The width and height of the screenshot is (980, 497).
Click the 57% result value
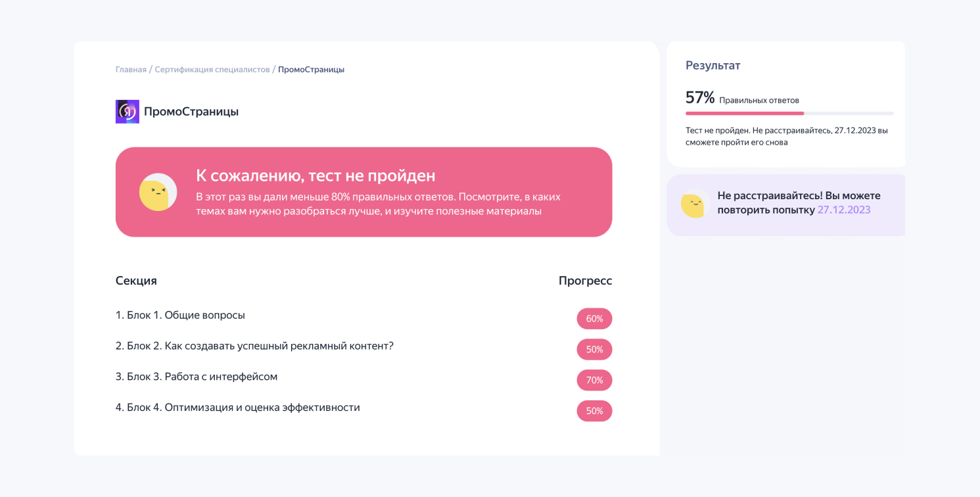[699, 98]
